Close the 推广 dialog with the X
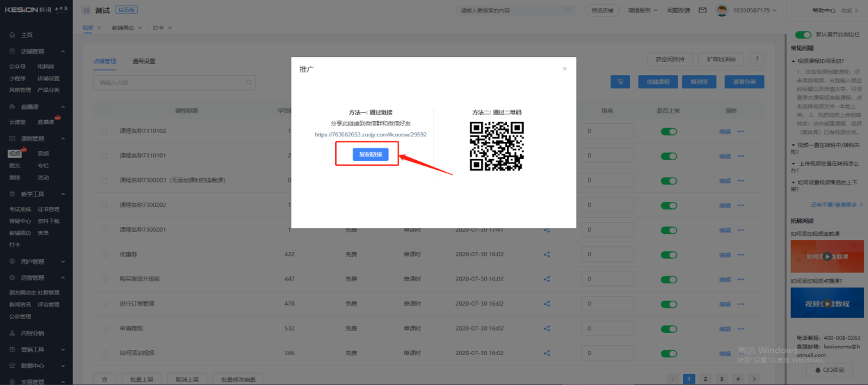 click(565, 69)
